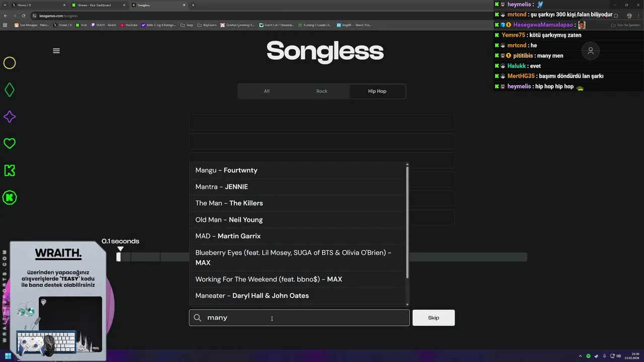The height and width of the screenshot is (362, 644).
Task: Choose Maneater - Daryl Hall & John Oates
Action: [x=298, y=296]
